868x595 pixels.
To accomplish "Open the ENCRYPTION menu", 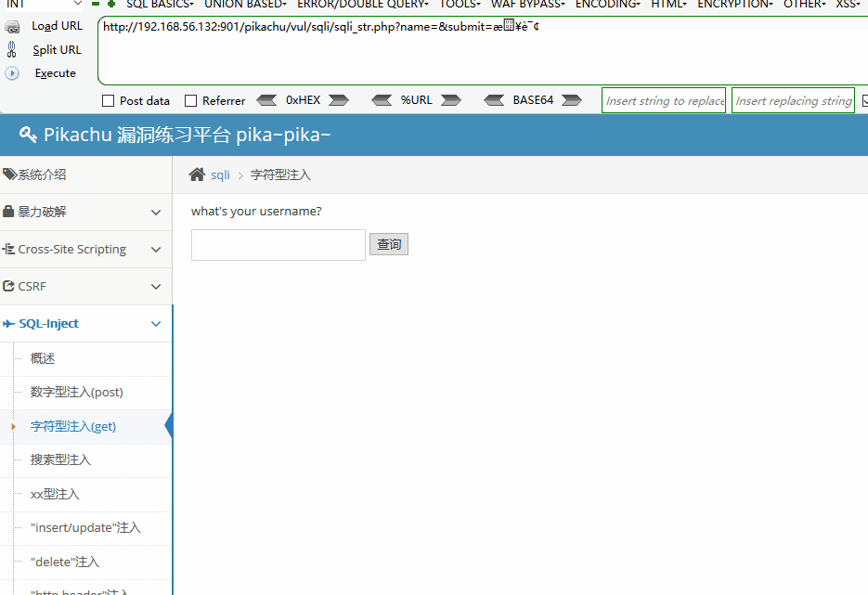I will coord(735,5).
